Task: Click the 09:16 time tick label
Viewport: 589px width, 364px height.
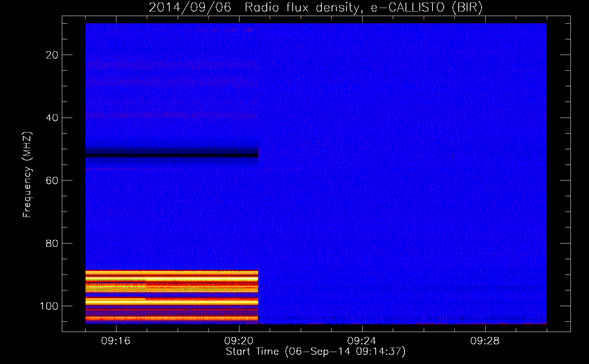Action: 116,341
